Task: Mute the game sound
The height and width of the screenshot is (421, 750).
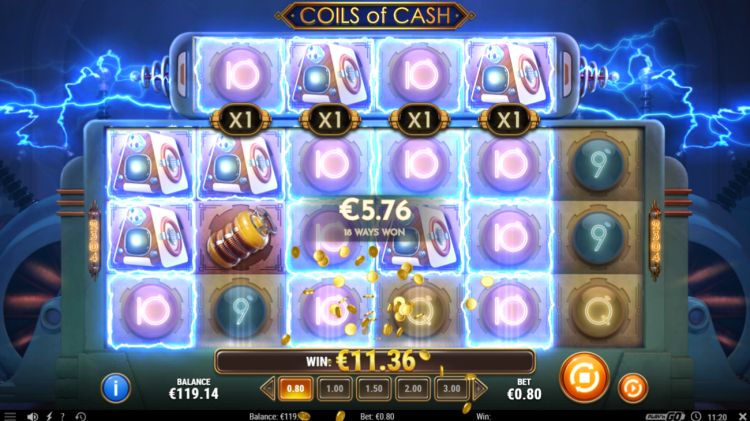Action: (x=33, y=417)
